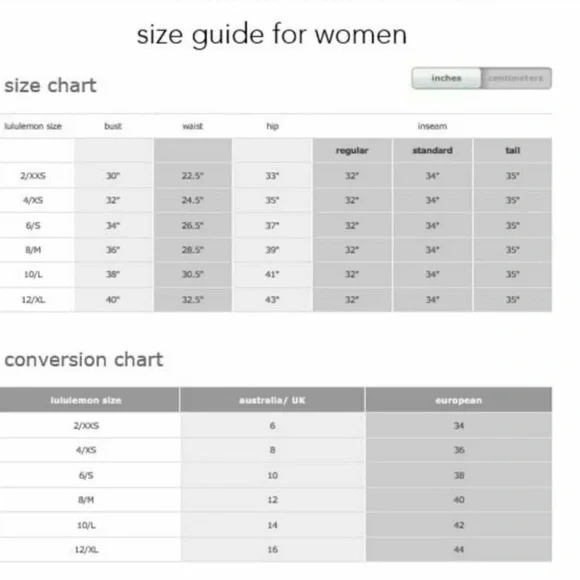580x580 pixels.
Task: Click the european conversion header
Action: (459, 400)
